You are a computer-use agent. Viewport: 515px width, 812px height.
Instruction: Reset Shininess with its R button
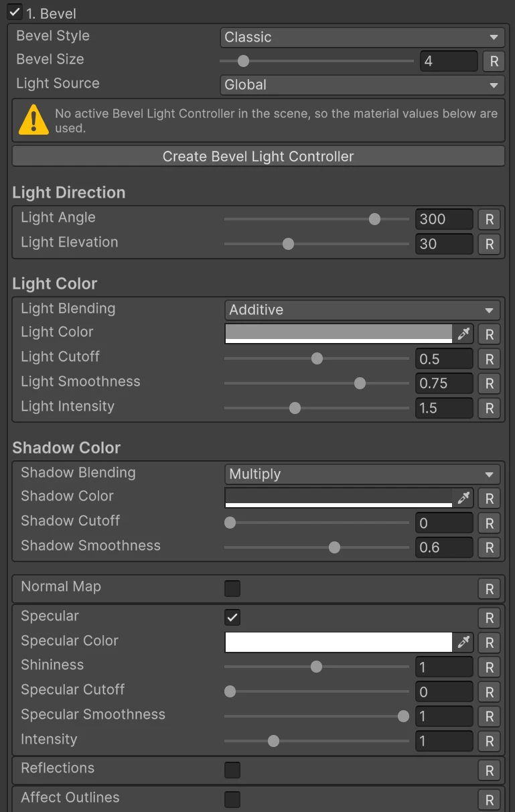pyautogui.click(x=490, y=668)
